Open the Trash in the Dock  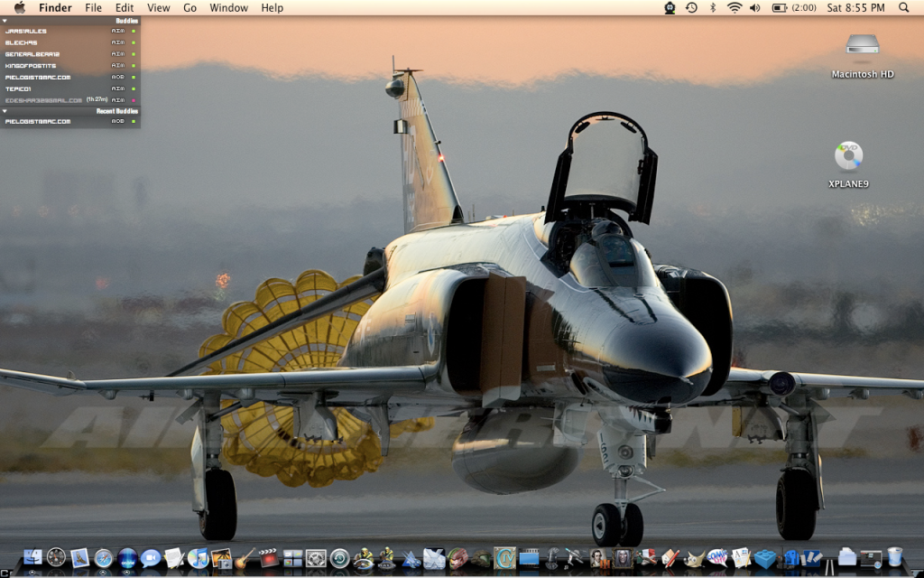point(895,556)
